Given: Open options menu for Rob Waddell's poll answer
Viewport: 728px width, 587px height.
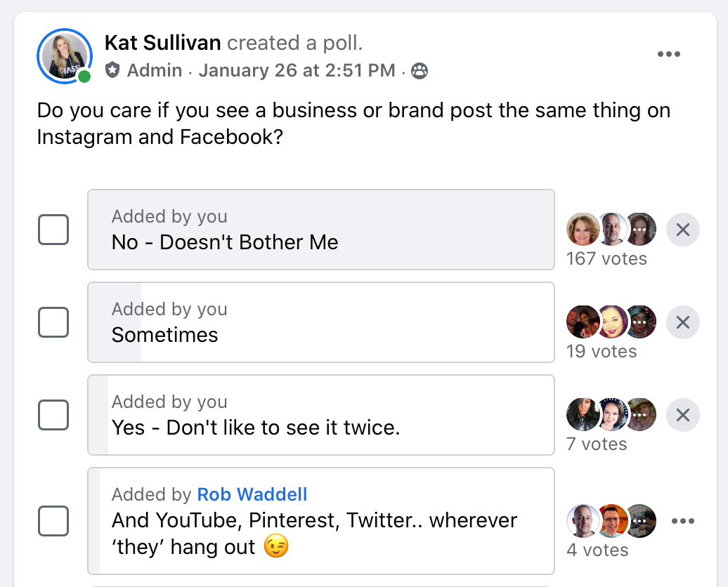Looking at the screenshot, I should point(682,521).
